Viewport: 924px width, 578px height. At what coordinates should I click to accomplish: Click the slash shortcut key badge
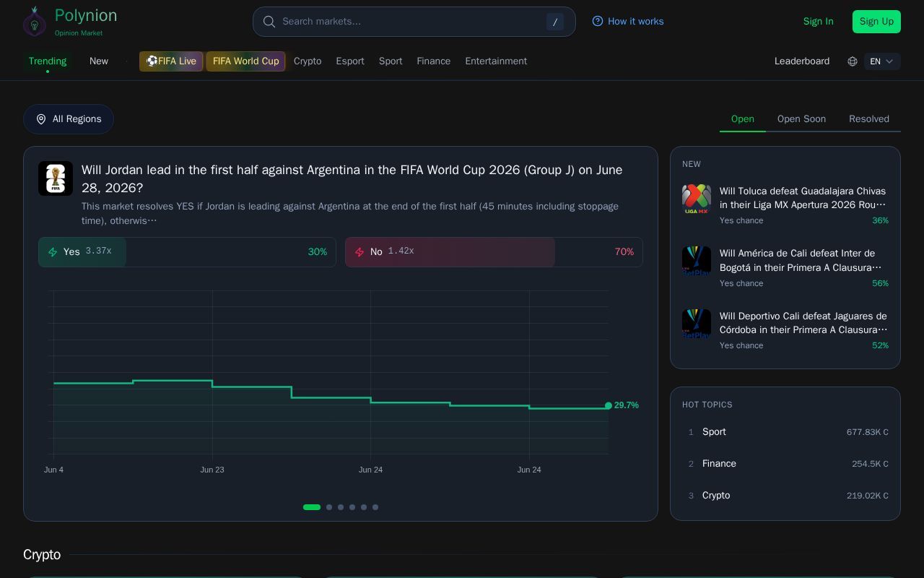click(554, 22)
